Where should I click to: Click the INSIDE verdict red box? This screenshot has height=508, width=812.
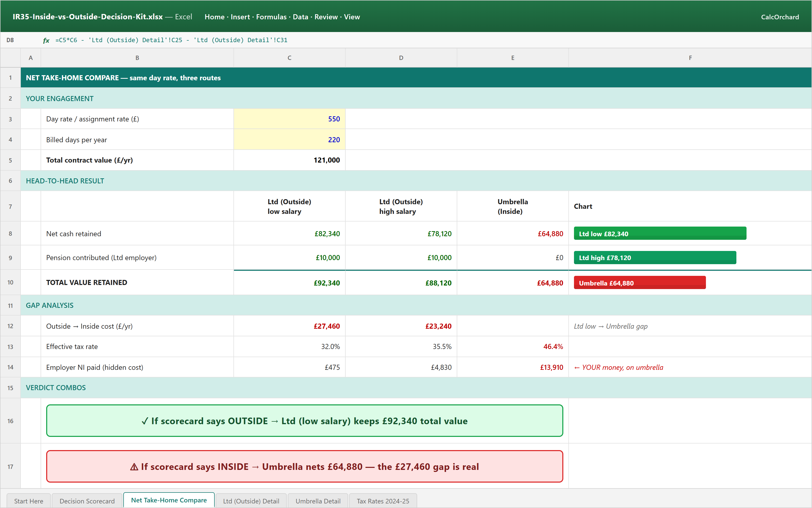304,466
